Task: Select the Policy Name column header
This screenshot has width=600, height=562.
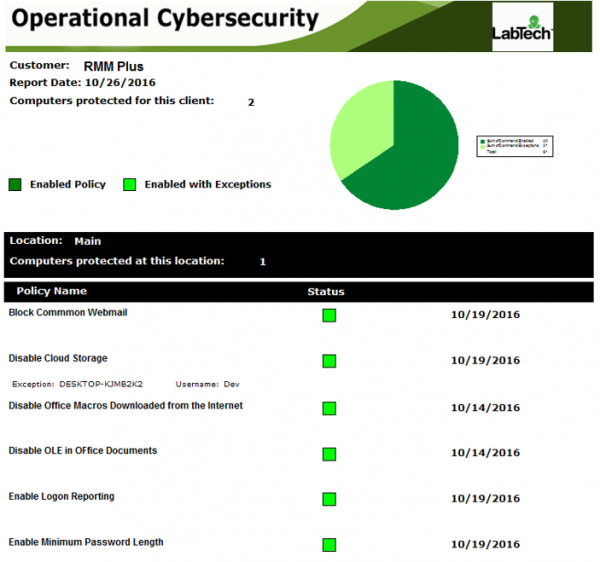Action: click(x=48, y=291)
